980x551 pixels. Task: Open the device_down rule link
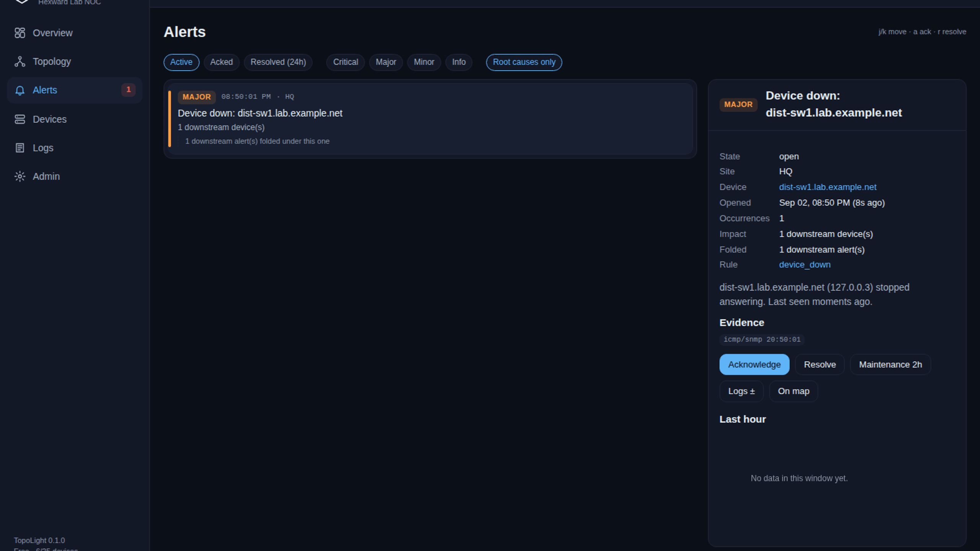coord(805,265)
